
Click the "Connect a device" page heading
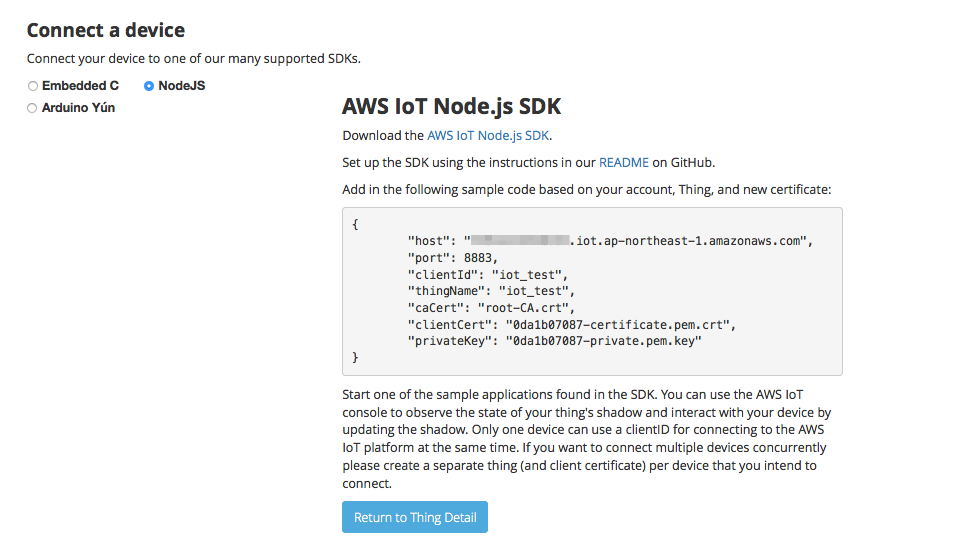105,31
